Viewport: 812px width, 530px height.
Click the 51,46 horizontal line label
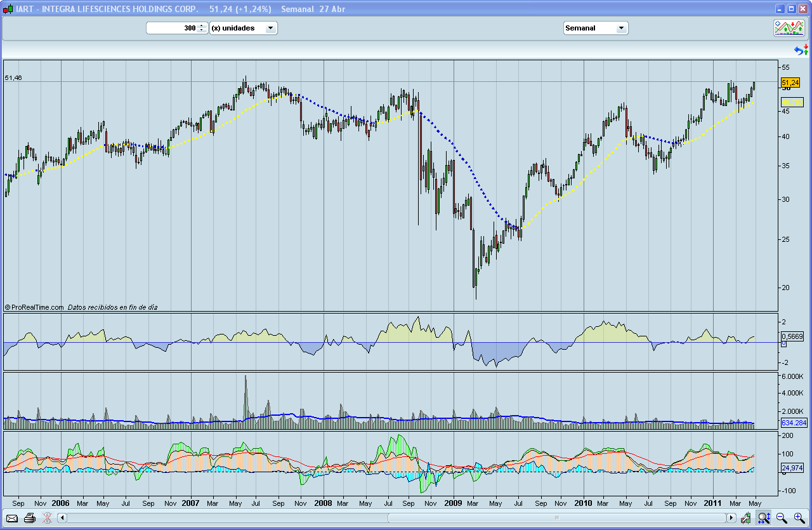pyautogui.click(x=13, y=77)
